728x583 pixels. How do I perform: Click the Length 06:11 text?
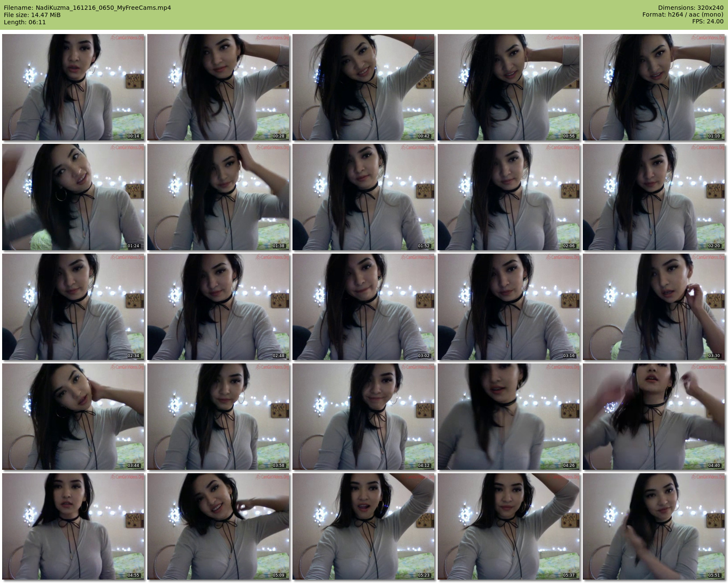pos(25,22)
